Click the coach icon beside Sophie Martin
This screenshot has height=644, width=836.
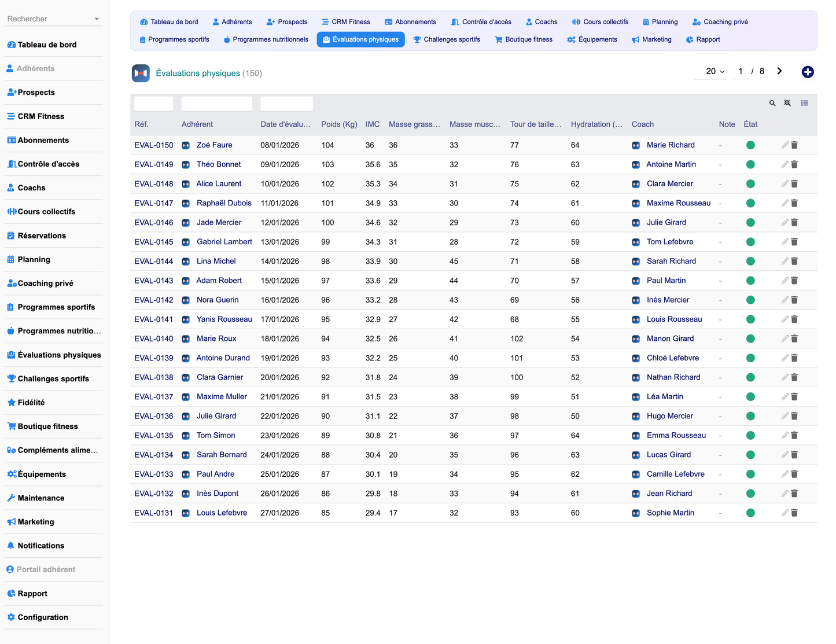click(636, 513)
